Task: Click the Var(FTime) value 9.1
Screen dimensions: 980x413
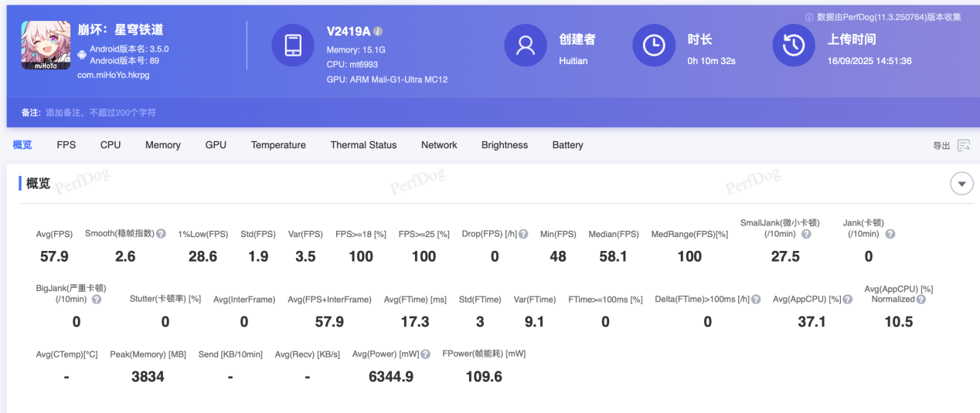Action: 534,321
